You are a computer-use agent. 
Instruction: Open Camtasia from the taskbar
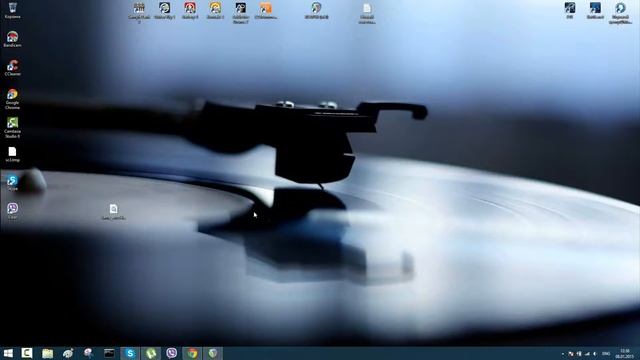click(x=27, y=353)
